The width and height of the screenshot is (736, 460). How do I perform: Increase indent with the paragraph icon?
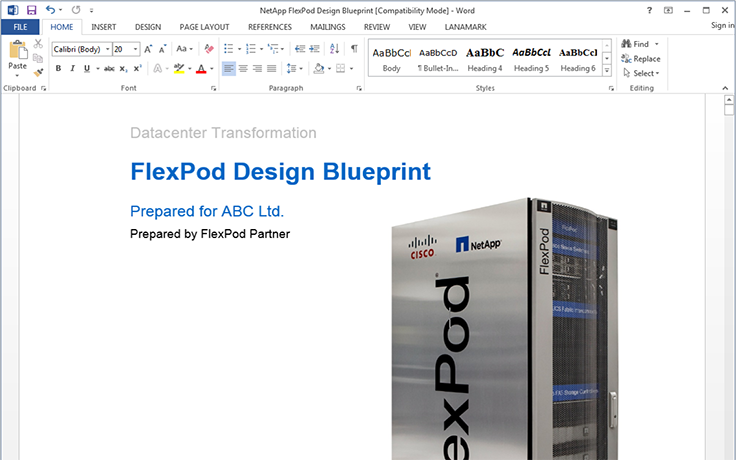(316, 48)
